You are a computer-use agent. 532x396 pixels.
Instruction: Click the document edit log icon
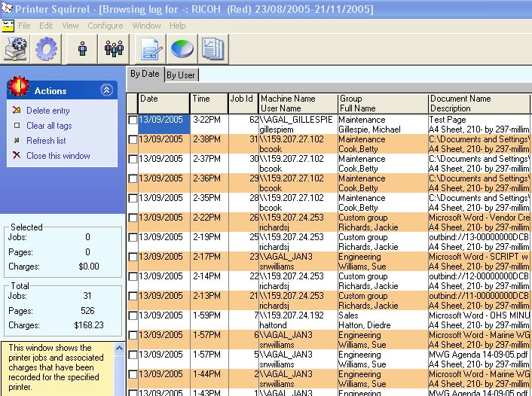151,49
